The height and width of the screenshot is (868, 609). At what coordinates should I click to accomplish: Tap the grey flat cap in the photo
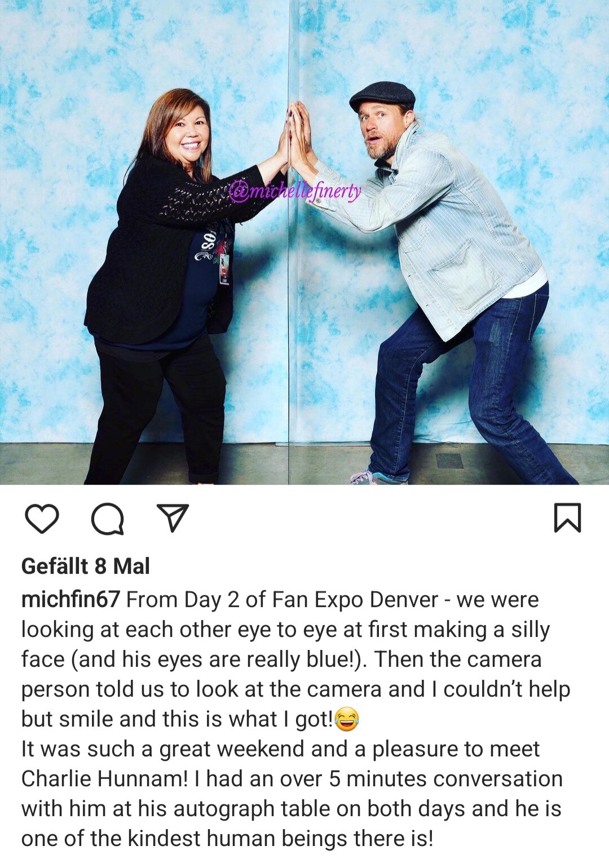click(x=382, y=96)
